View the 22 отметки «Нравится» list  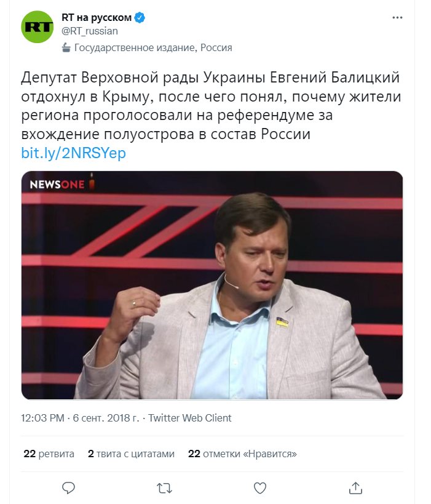coord(242,454)
